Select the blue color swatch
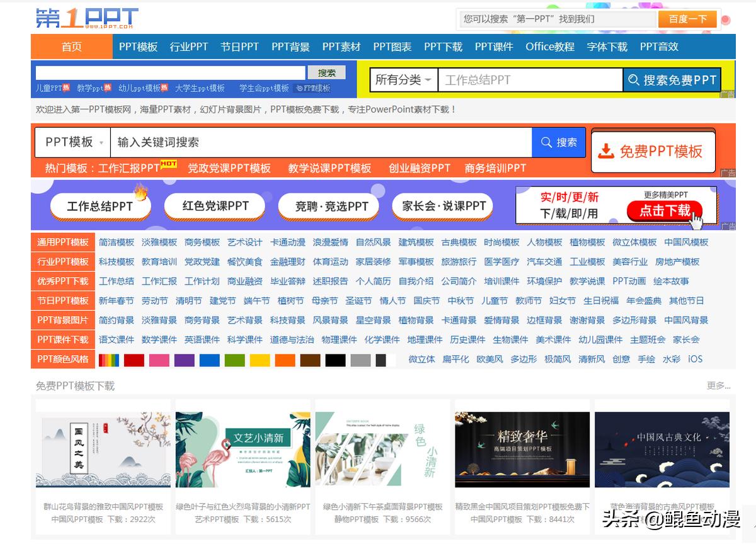 coord(210,360)
